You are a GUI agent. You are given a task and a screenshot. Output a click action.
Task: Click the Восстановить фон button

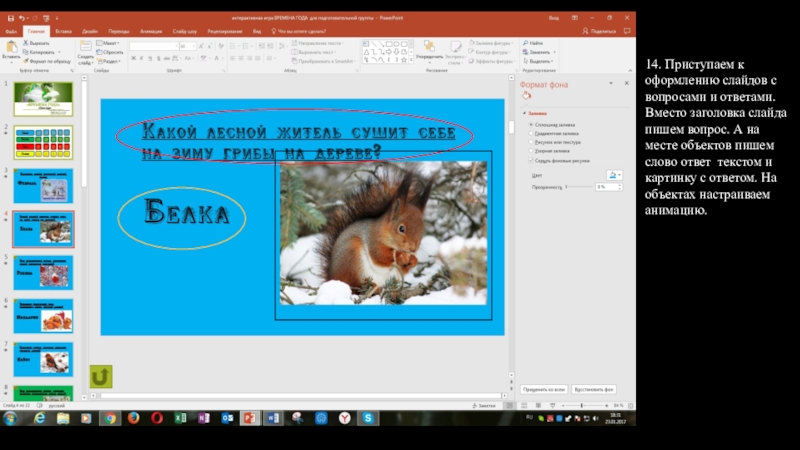click(595, 389)
